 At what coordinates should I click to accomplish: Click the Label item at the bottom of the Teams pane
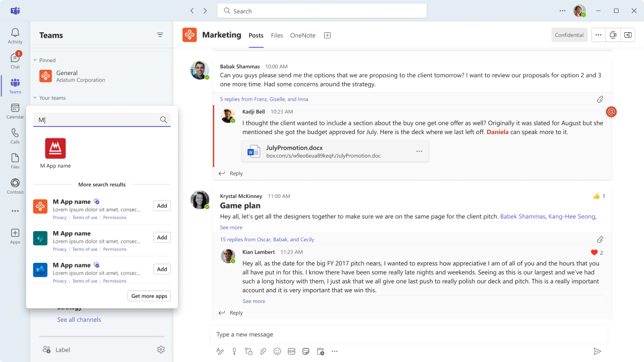pos(56,350)
